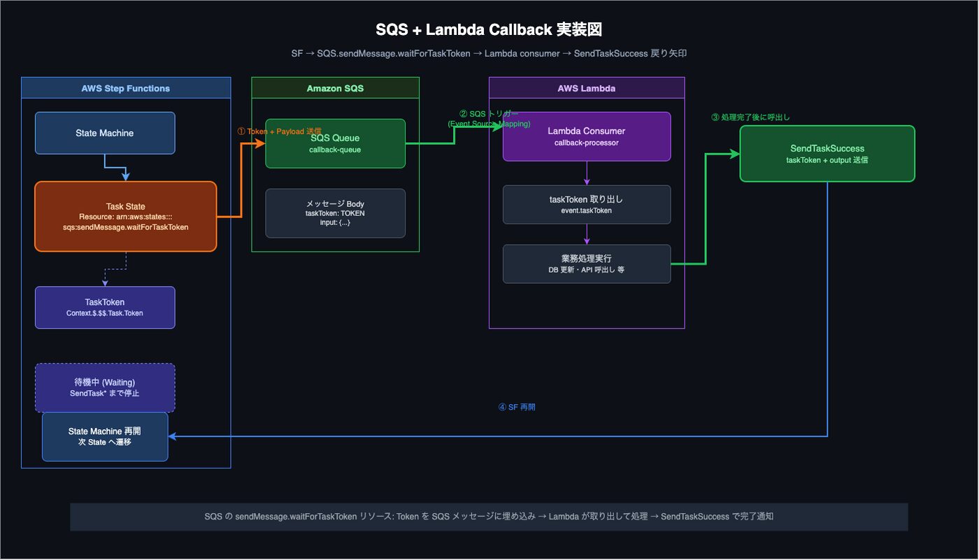Click the sqs:sendMessage.waitForTaskToken resource text
This screenshot has width=979, height=560.
126,227
